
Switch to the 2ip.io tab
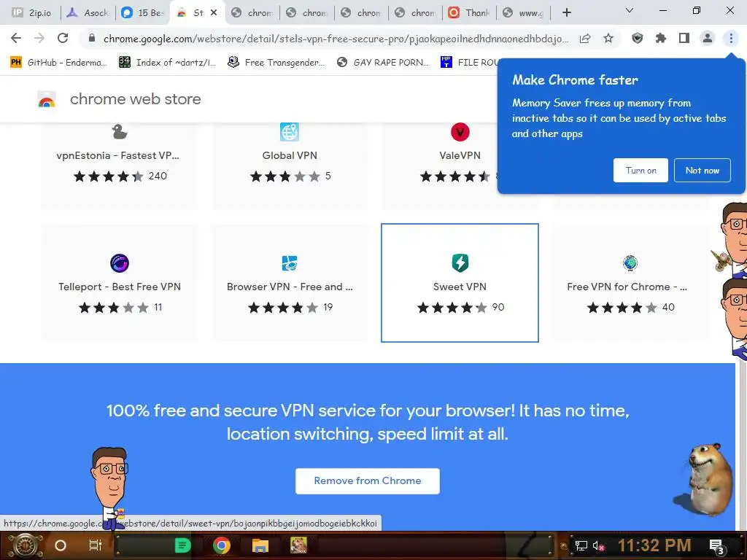coord(32,13)
